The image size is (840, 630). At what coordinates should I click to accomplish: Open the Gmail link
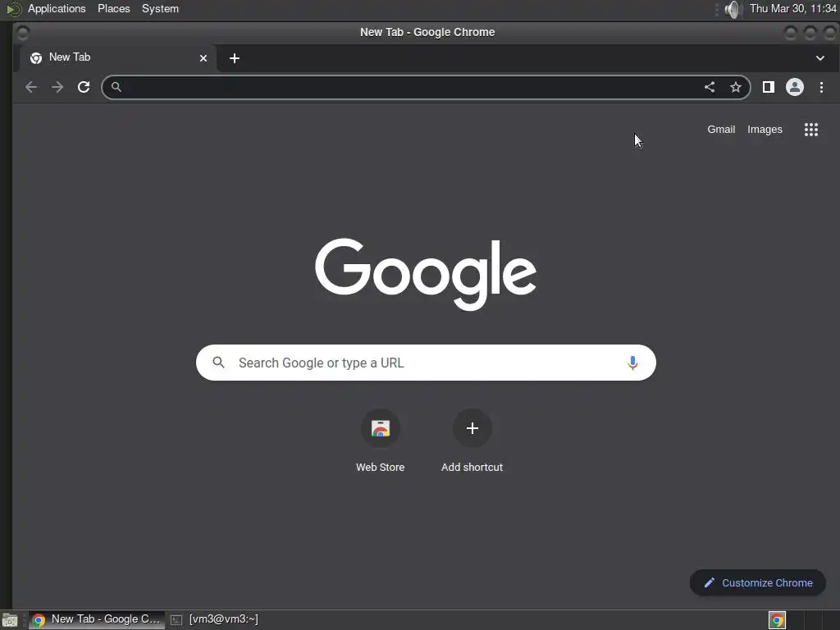pos(721,129)
